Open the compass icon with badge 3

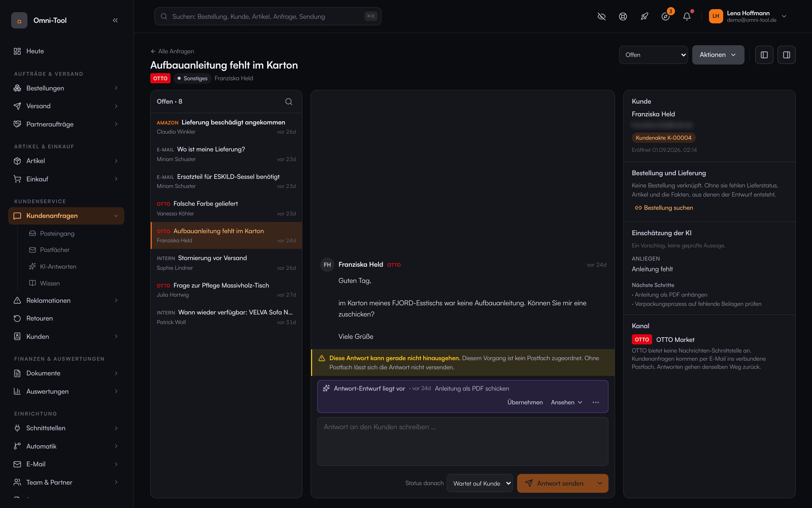coord(666,17)
